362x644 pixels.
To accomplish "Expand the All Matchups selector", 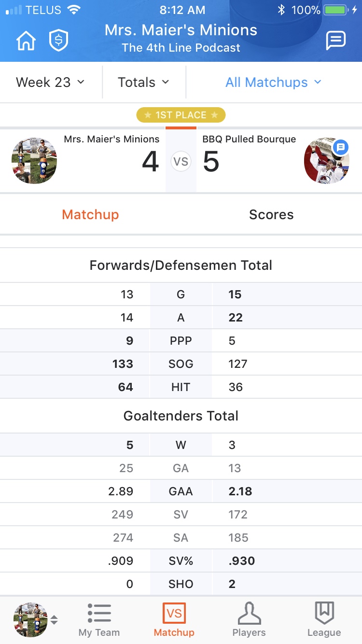I will pyautogui.click(x=273, y=82).
